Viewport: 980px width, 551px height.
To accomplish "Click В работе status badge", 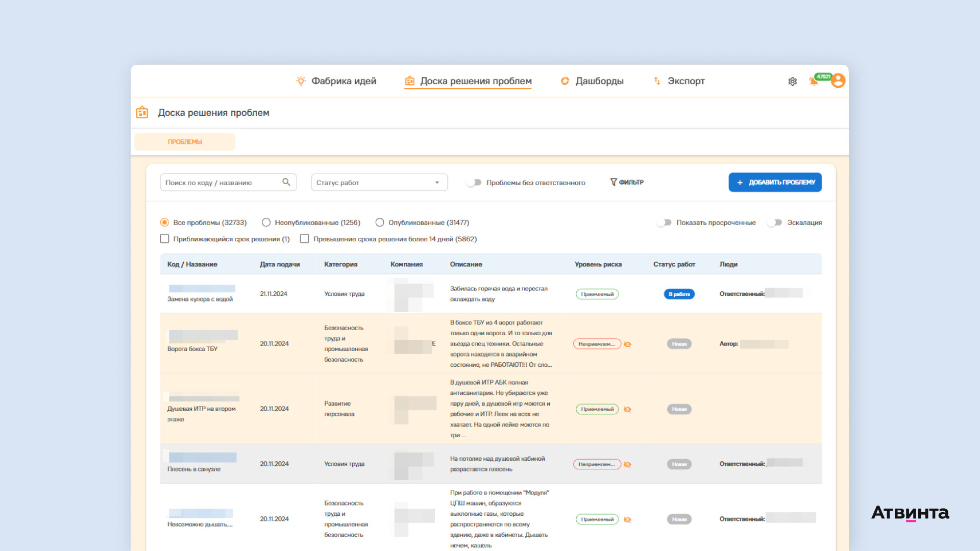I will coord(679,294).
